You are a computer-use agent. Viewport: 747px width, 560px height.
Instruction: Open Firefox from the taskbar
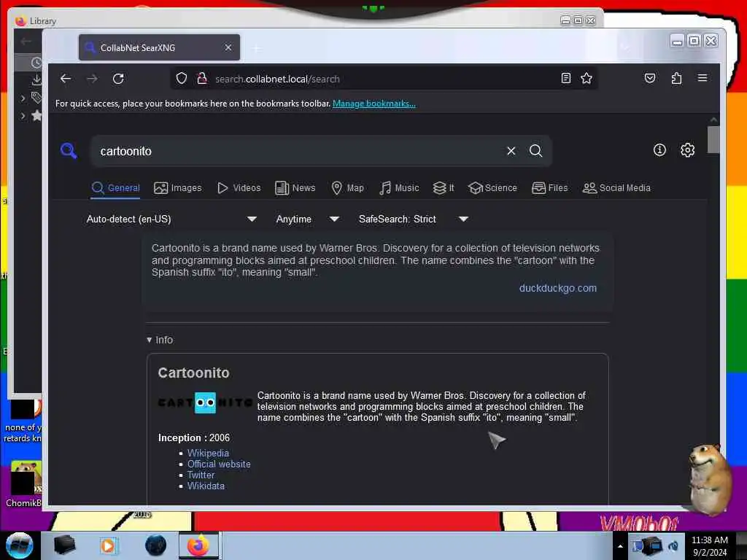(x=198, y=545)
